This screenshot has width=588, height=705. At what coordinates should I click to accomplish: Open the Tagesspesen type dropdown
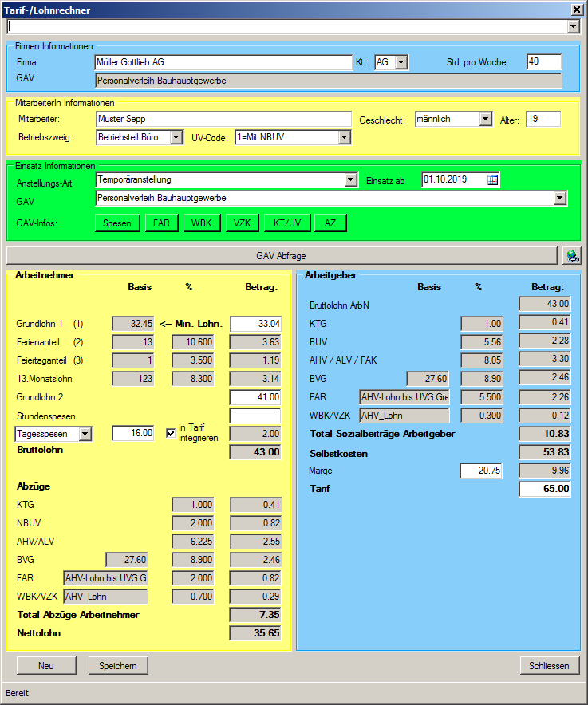coord(85,434)
